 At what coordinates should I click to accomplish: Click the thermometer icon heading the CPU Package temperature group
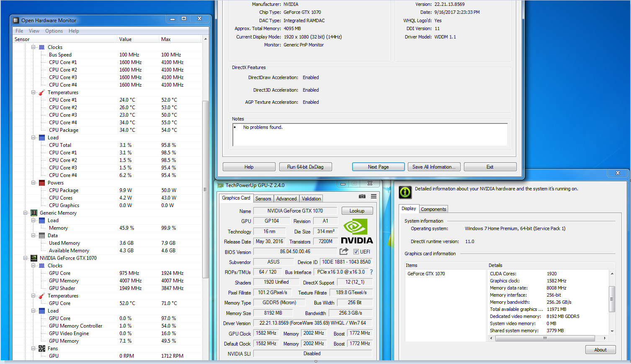[x=42, y=92]
